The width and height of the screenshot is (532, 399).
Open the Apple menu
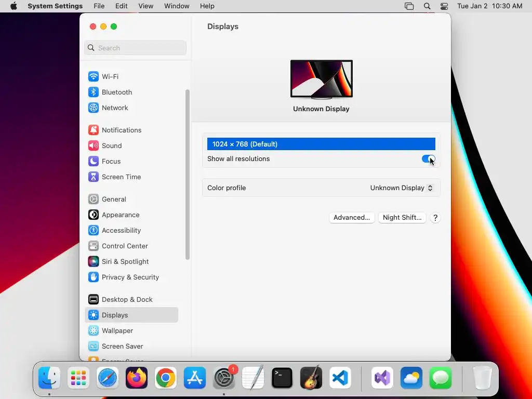(x=14, y=6)
